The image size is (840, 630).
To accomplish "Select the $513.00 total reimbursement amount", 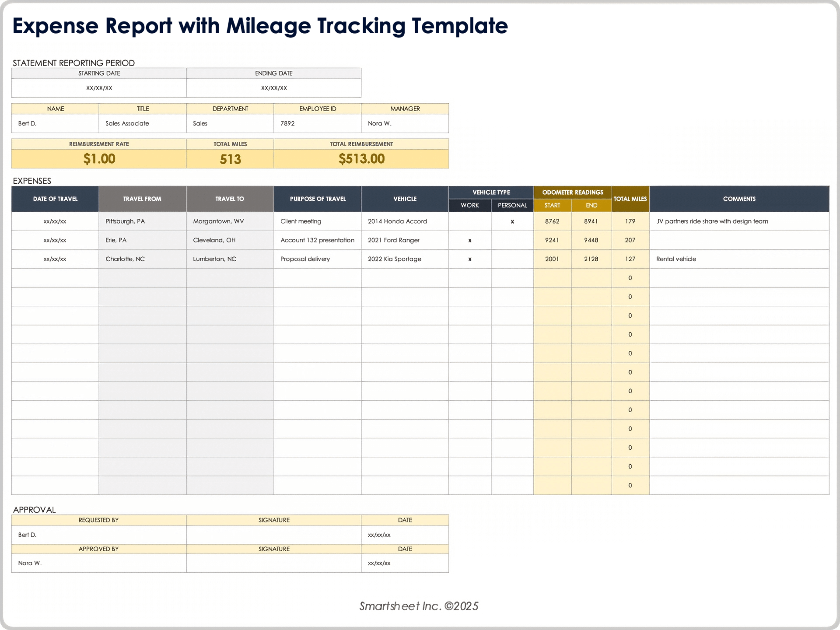I will pyautogui.click(x=361, y=159).
